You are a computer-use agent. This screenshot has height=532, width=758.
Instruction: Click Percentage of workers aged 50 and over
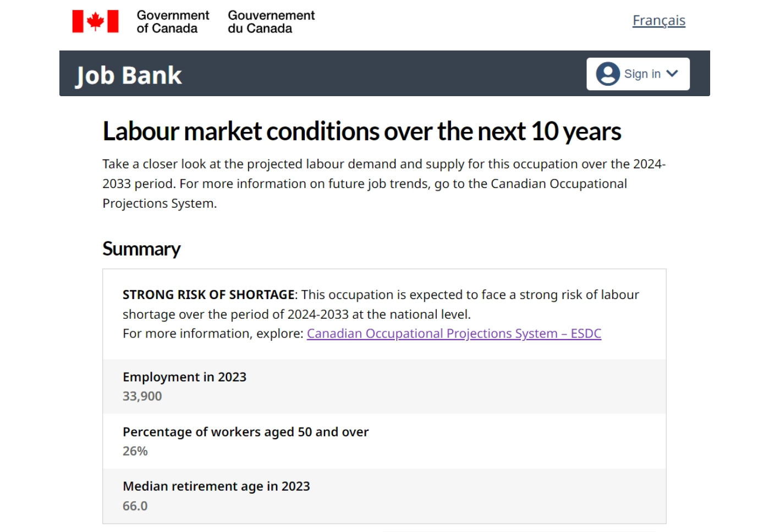click(245, 432)
